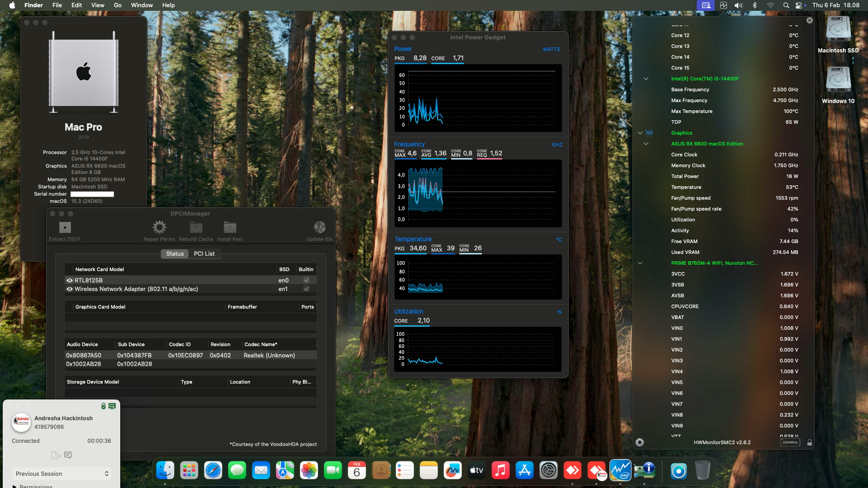Open Trash in Dock

702,471
